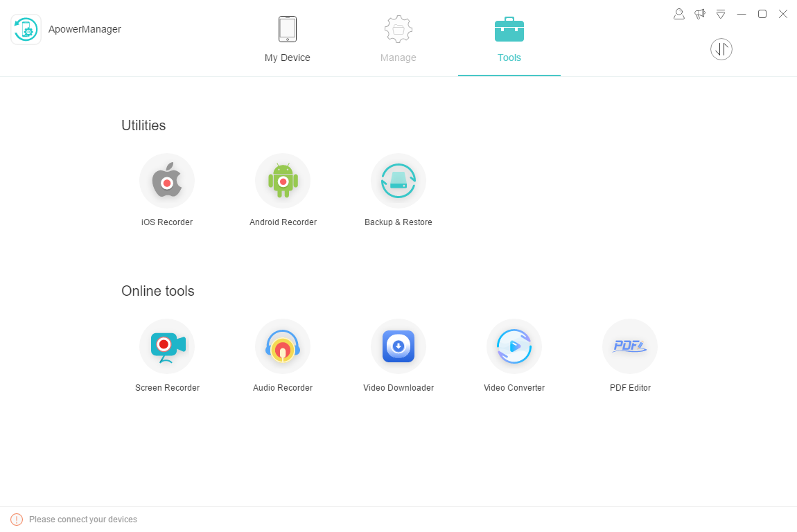Open the main menu dropdown
The image size is (797, 532).
[x=721, y=14]
